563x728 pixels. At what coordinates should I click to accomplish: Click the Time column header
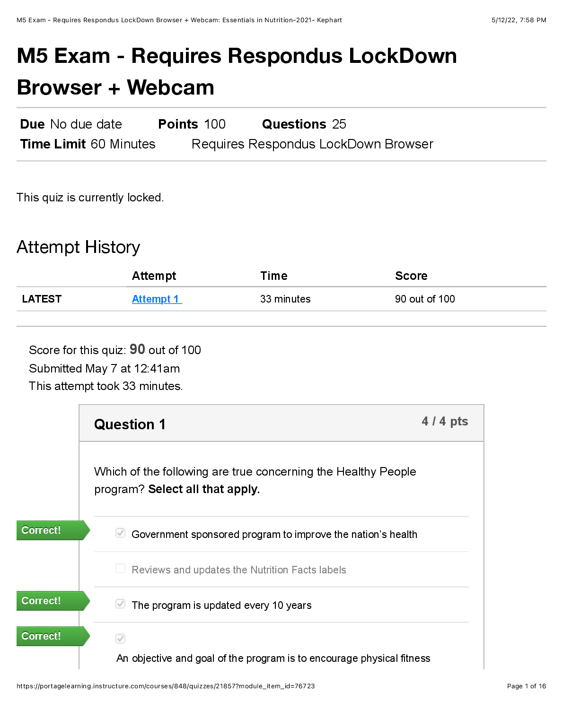tap(273, 276)
